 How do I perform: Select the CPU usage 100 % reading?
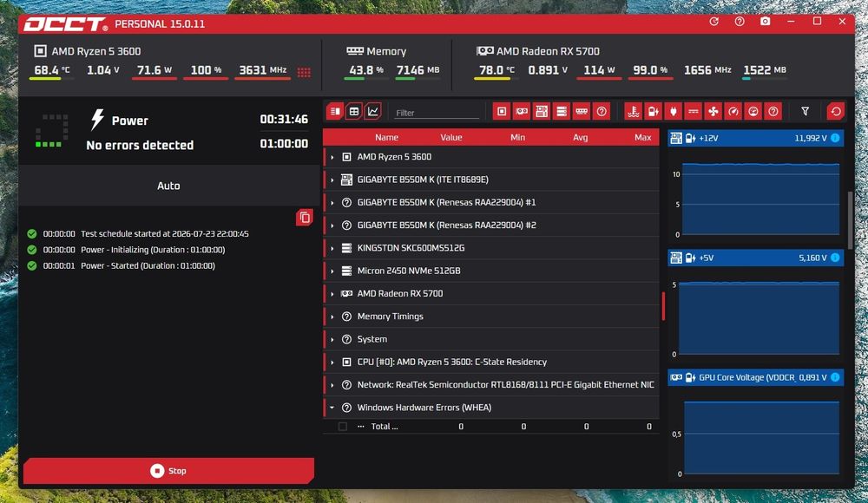pos(206,70)
